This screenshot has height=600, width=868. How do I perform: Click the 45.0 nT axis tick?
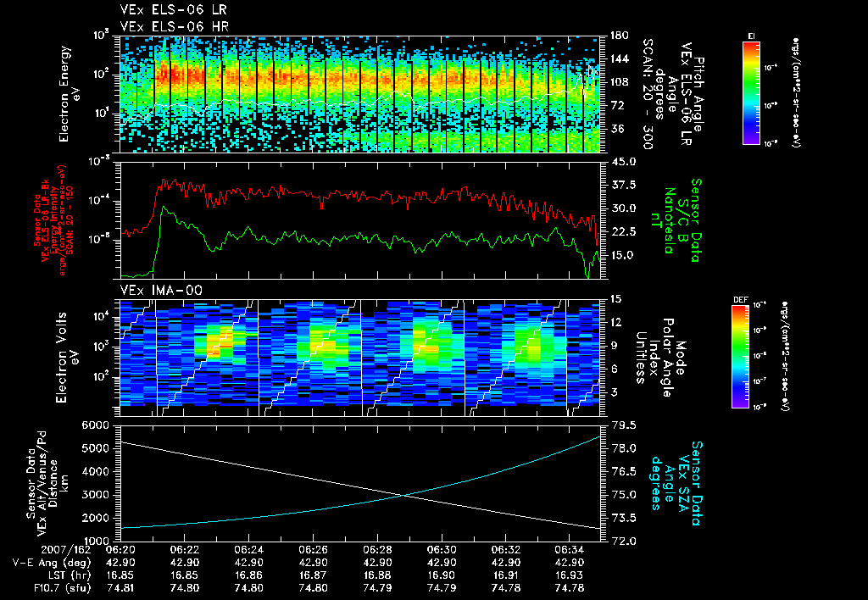coord(622,162)
